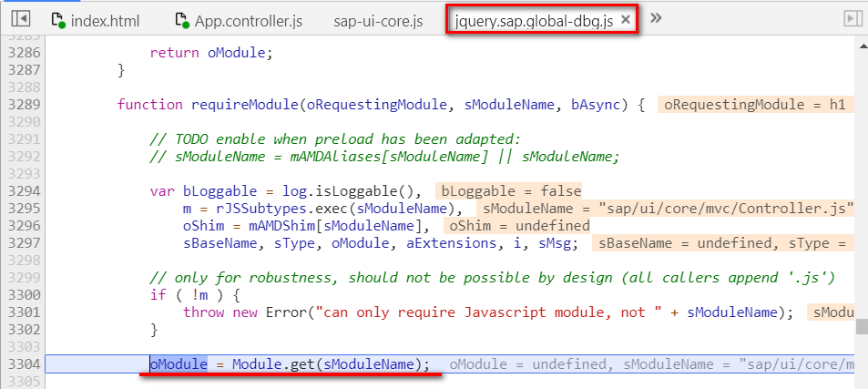
Task: Toggle the file navigator sidebar icon
Action: coord(20,19)
